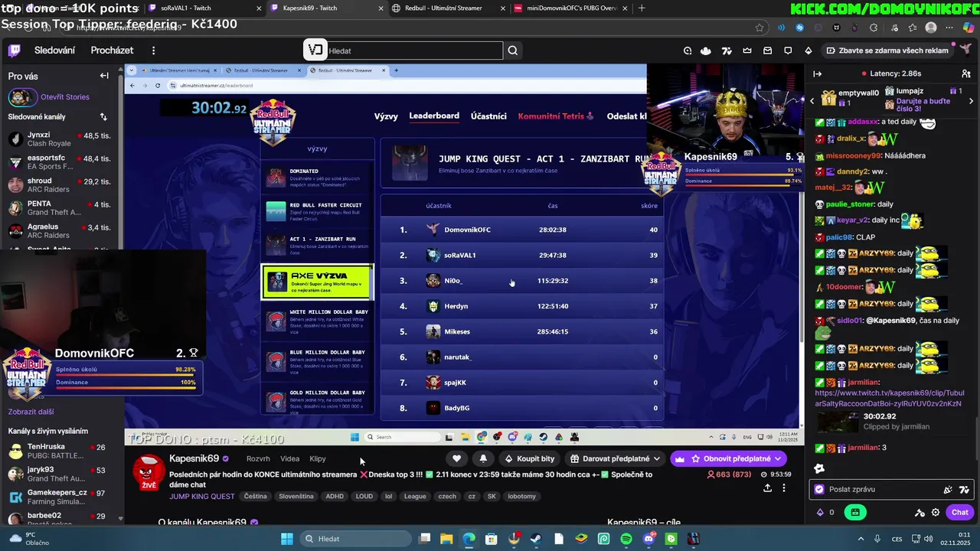This screenshot has width=980, height=551.
Task: Share the stream with the upload icon
Action: (768, 487)
